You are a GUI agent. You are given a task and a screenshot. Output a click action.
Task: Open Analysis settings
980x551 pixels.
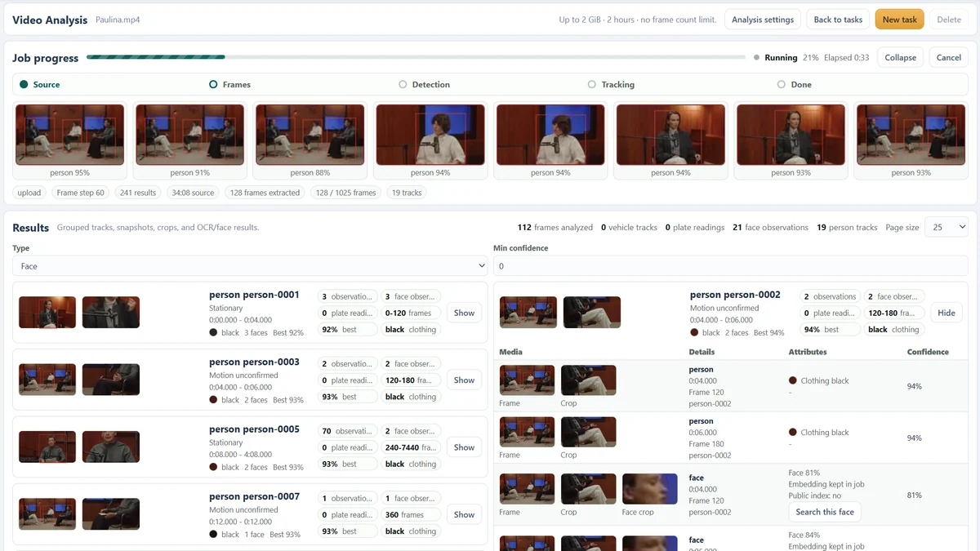coord(763,20)
